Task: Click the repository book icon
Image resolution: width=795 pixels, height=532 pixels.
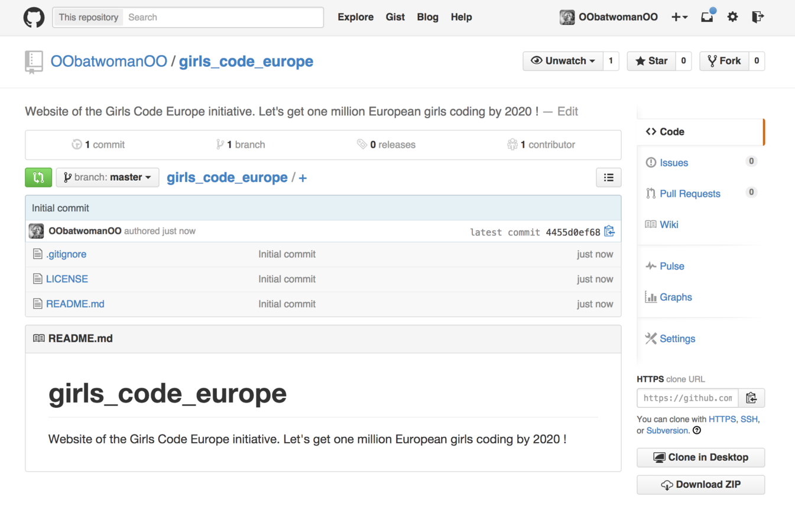Action: (x=34, y=61)
